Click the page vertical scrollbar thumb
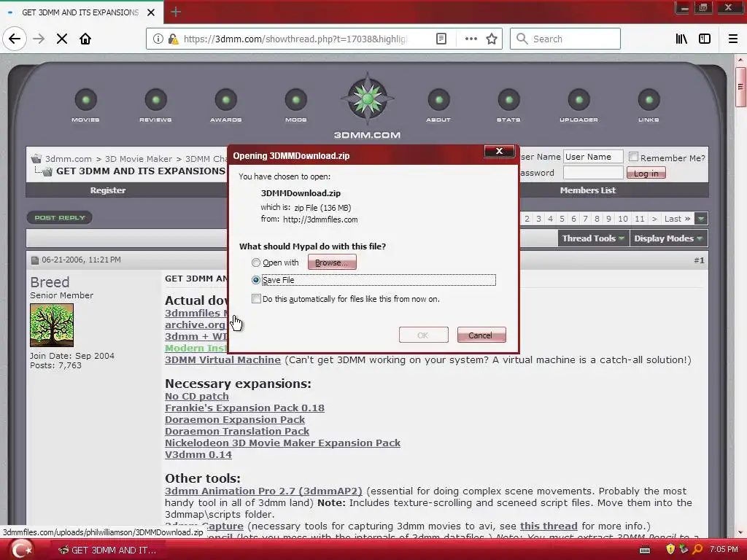The image size is (747, 560). pyautogui.click(x=740, y=87)
